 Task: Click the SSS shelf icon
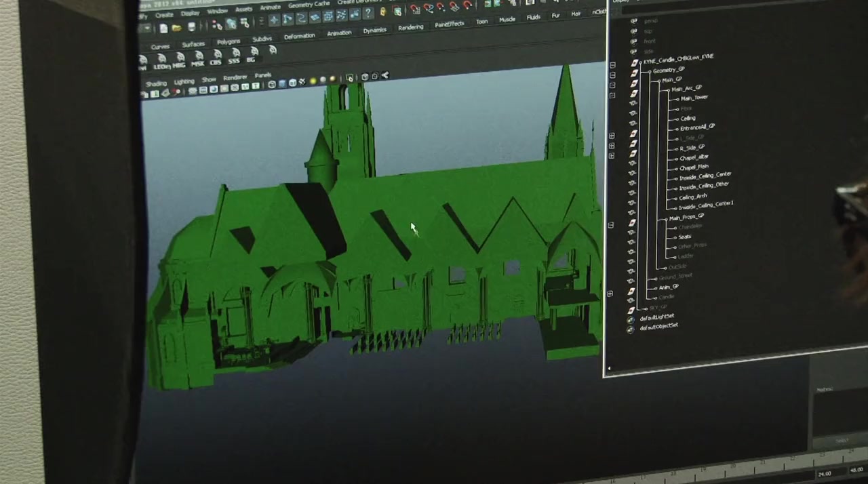[x=235, y=56]
